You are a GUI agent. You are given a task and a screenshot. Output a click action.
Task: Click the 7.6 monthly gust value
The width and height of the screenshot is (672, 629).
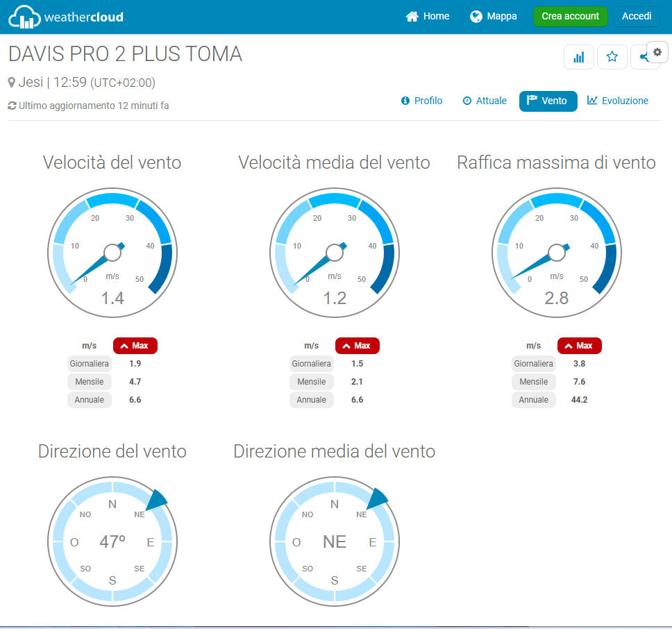point(580,381)
